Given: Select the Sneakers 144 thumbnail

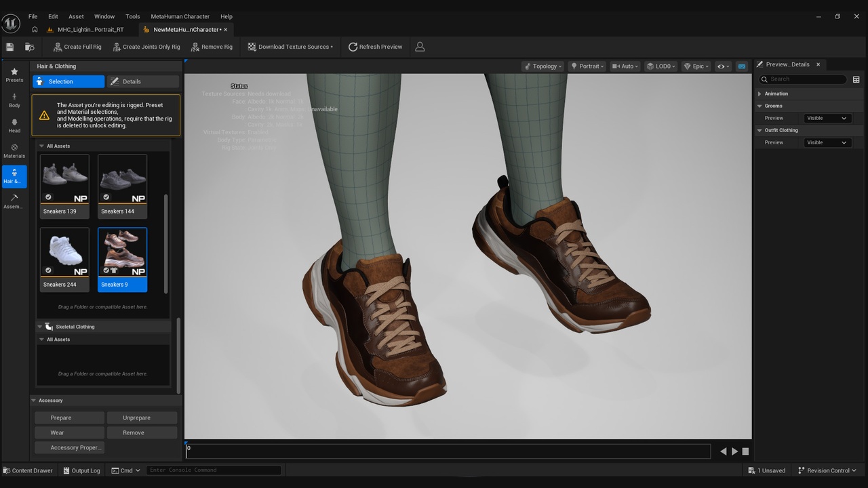Looking at the screenshot, I should point(122,186).
